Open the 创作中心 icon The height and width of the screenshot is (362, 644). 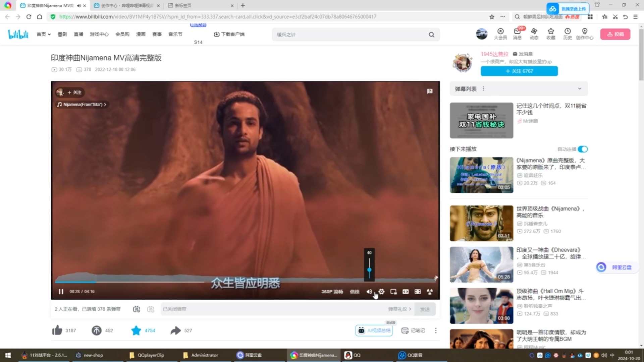click(x=585, y=34)
